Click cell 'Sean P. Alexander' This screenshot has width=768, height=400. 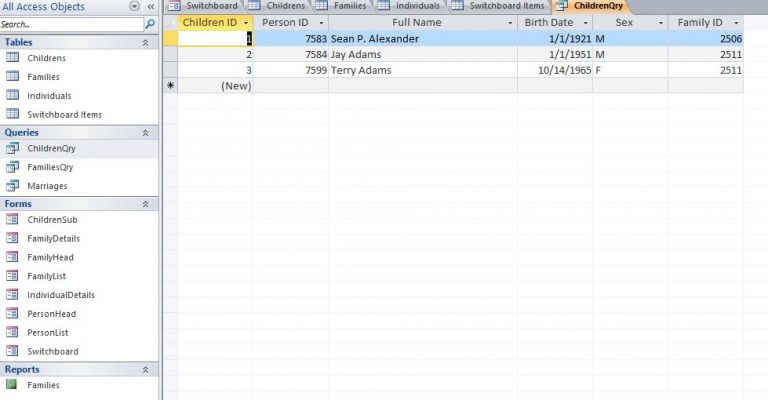coord(423,39)
